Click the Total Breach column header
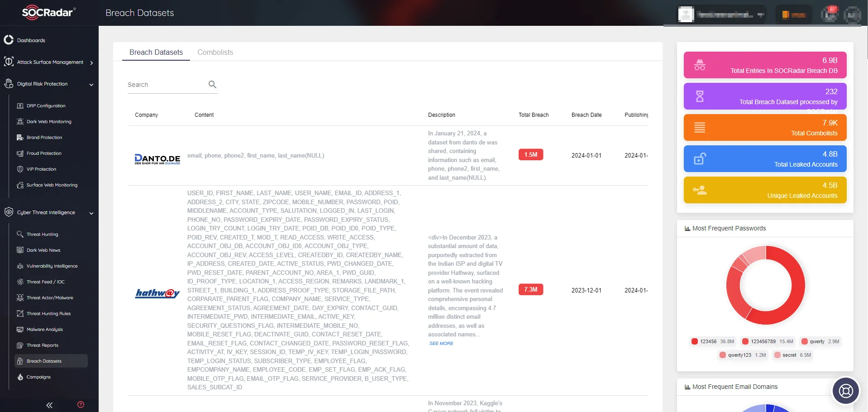 pos(534,115)
